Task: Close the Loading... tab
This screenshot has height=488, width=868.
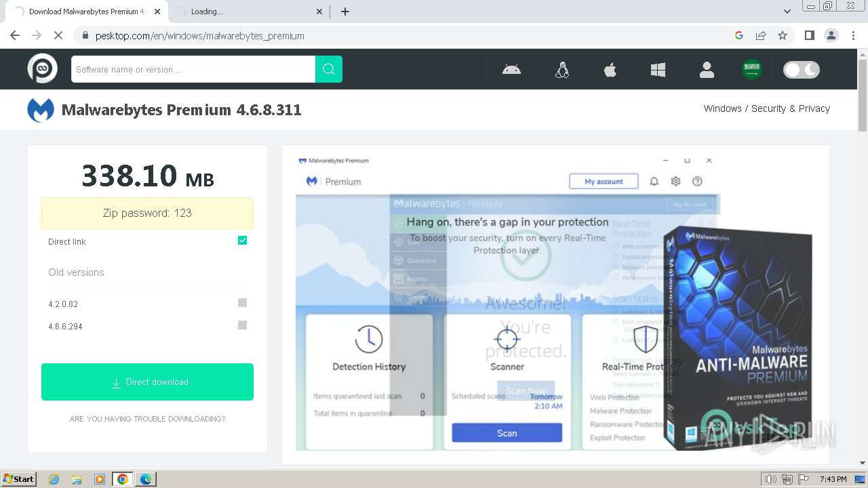Action: [x=320, y=12]
